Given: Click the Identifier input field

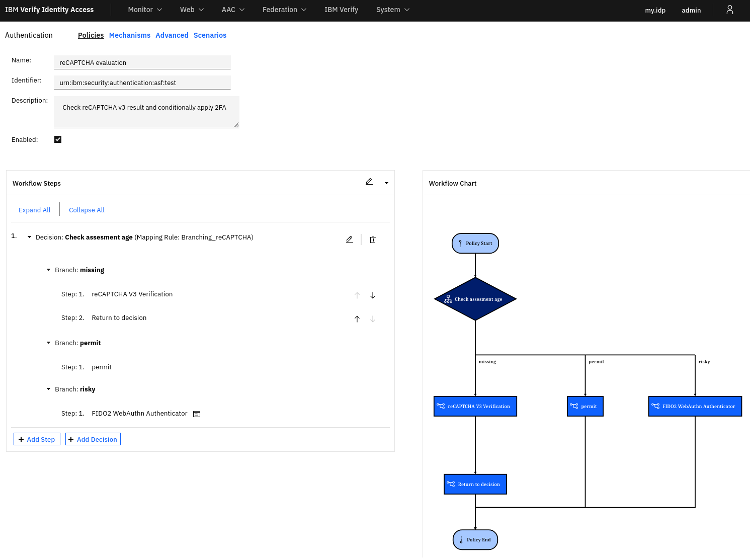Looking at the screenshot, I should (x=142, y=83).
